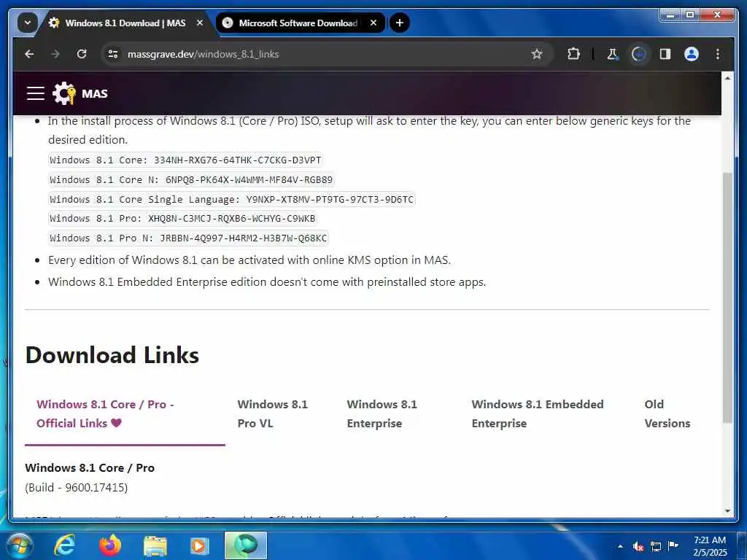Screen dimensions: 747x560
Task: Click the forward navigation arrow
Action: click(x=55, y=54)
